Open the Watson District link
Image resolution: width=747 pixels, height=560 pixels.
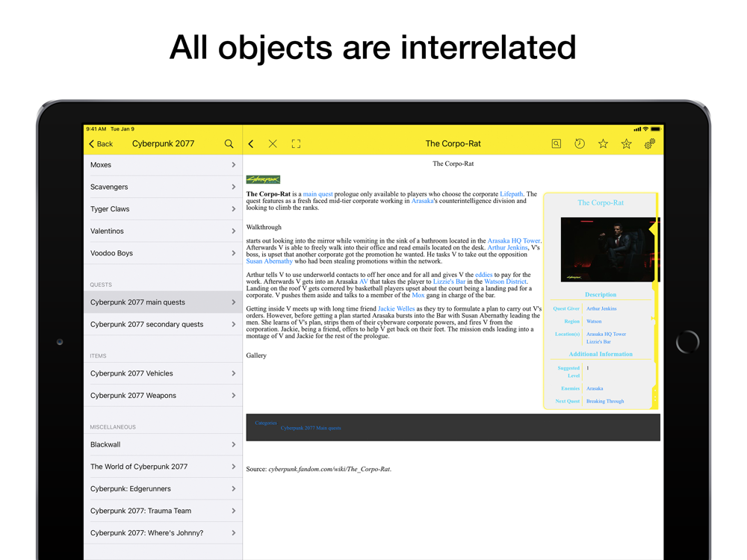[x=506, y=281]
